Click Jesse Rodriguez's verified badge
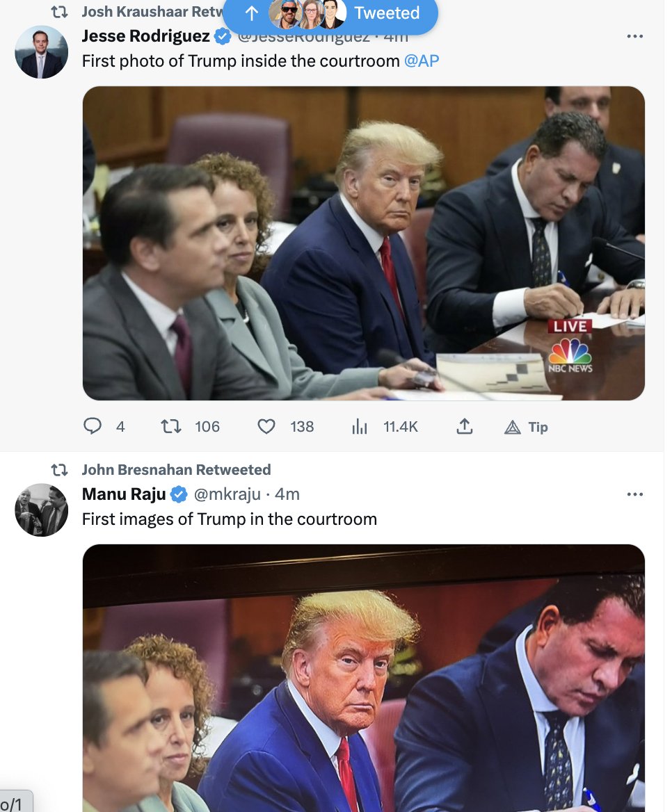Viewport: 672px width, 812px height. click(223, 36)
